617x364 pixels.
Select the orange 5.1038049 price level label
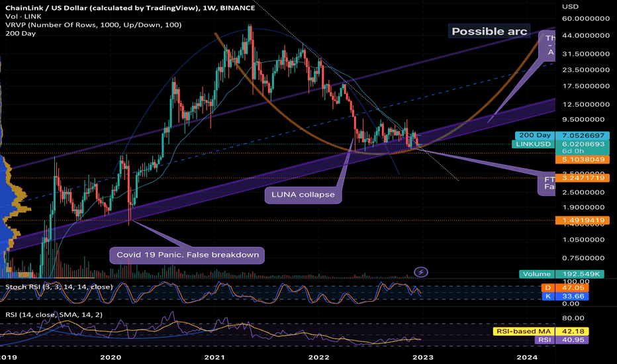pos(582,159)
